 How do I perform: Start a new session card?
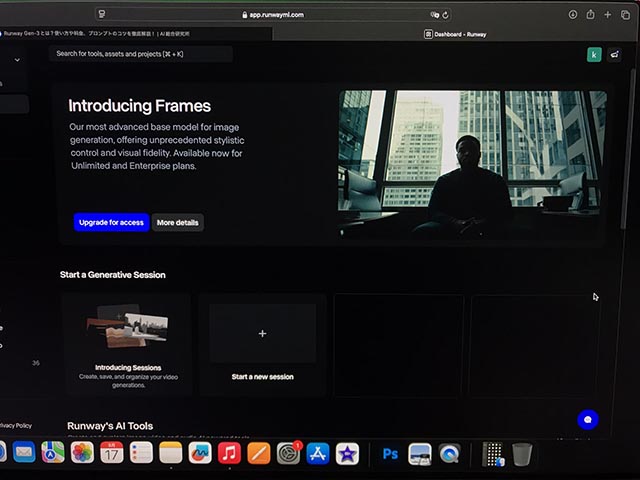[262, 345]
